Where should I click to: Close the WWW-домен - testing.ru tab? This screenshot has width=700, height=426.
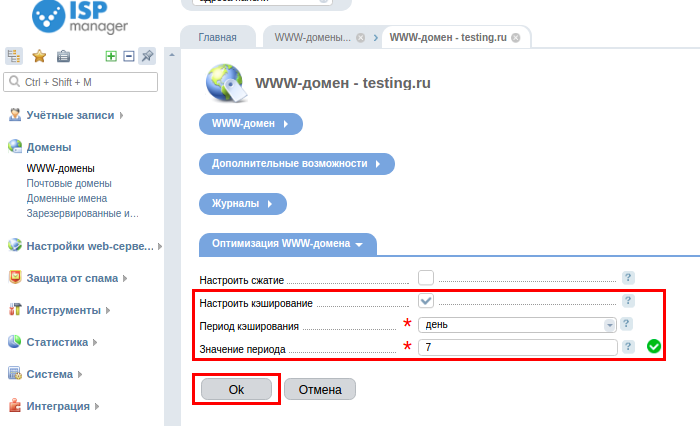[516, 38]
